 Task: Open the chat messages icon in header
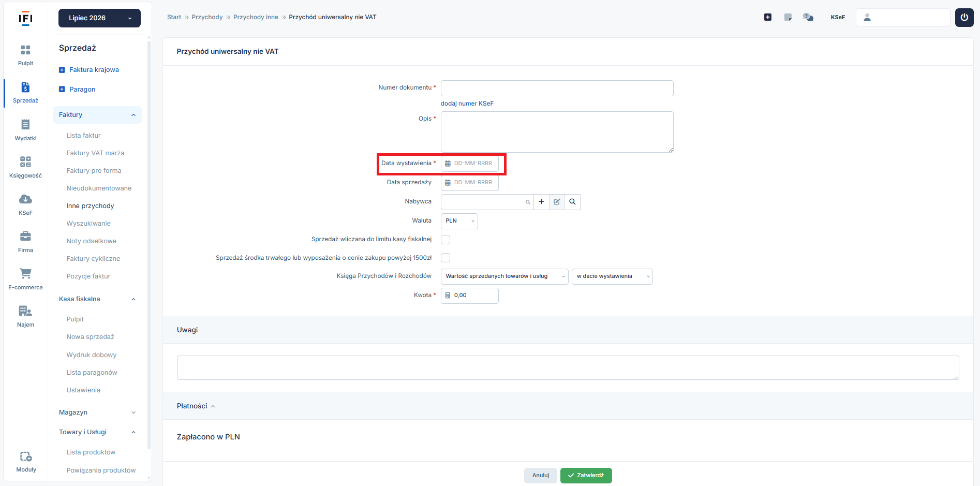click(808, 17)
